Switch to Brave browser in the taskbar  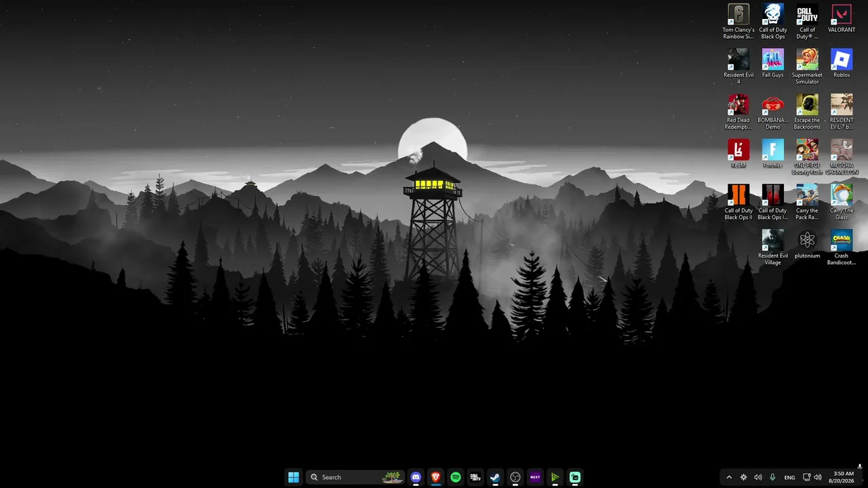[x=435, y=477]
